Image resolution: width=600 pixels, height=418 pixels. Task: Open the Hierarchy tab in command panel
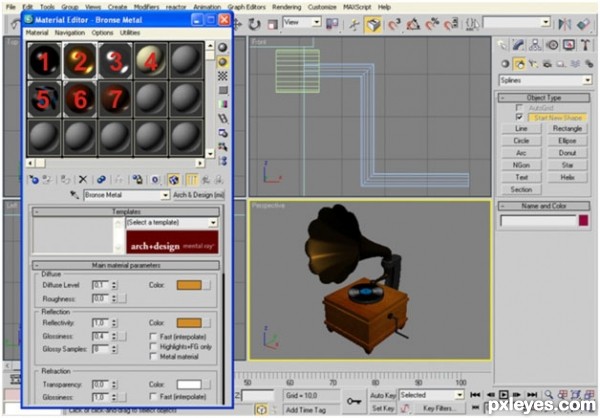535,45
